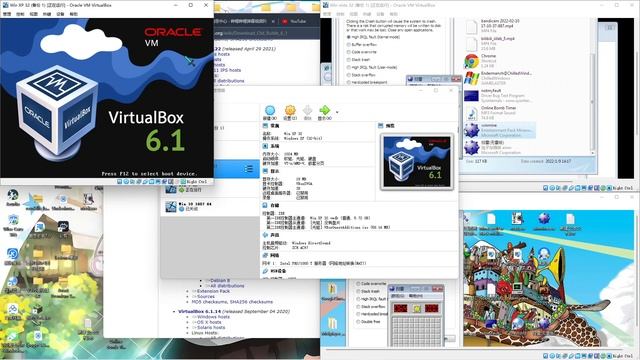
Task: Select Stack trash in the Vista VM window
Action: (349, 60)
